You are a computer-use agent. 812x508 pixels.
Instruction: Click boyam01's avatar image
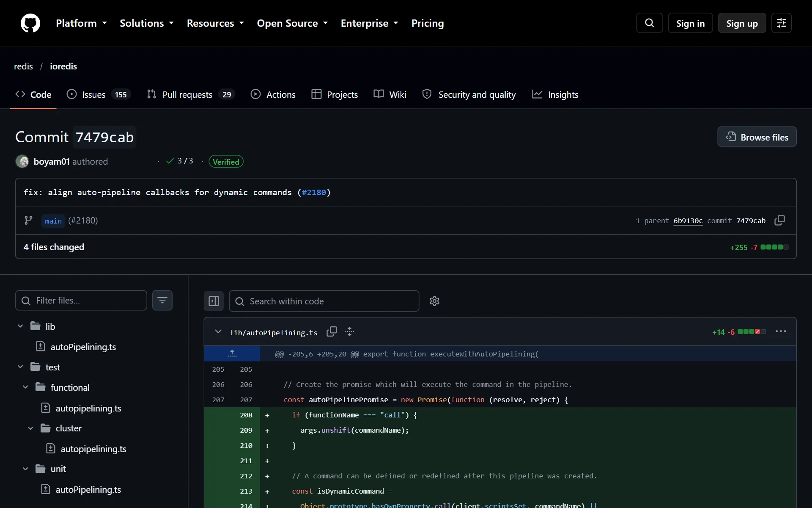22,161
